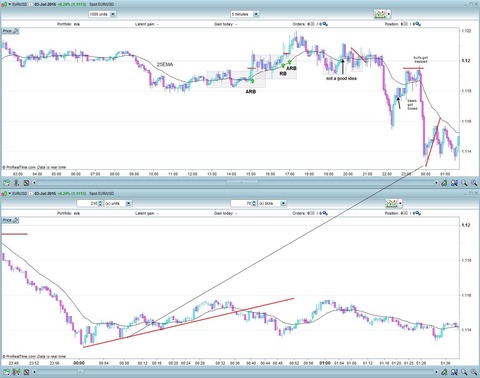Click ticks stepper arrows in bottom chart
480x378 pixels.
click(x=254, y=203)
